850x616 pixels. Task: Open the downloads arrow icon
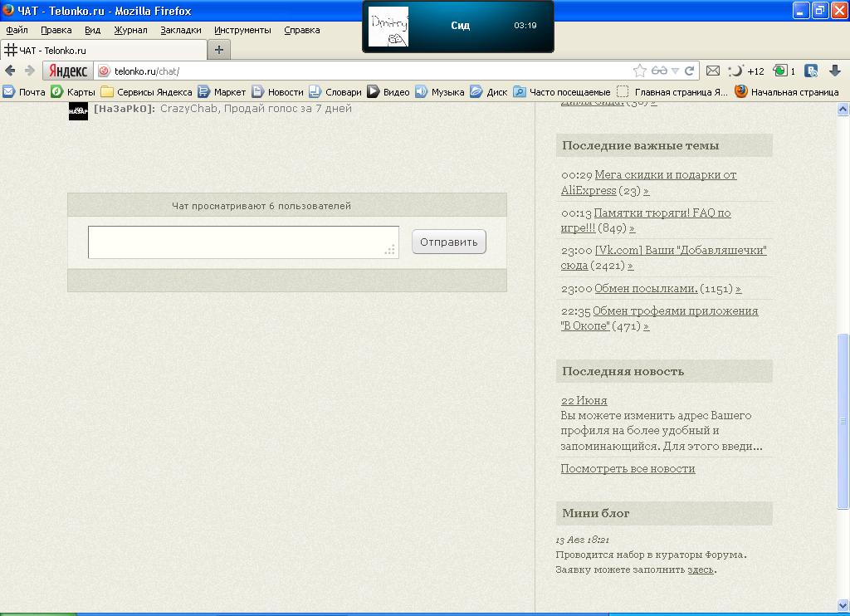pyautogui.click(x=835, y=71)
